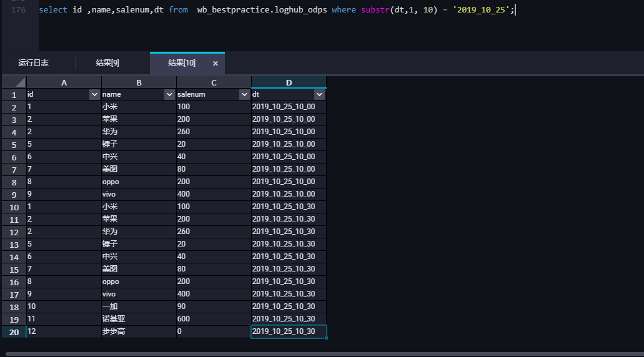
Task: Open filter dropdown for dt column
Action: [319, 94]
